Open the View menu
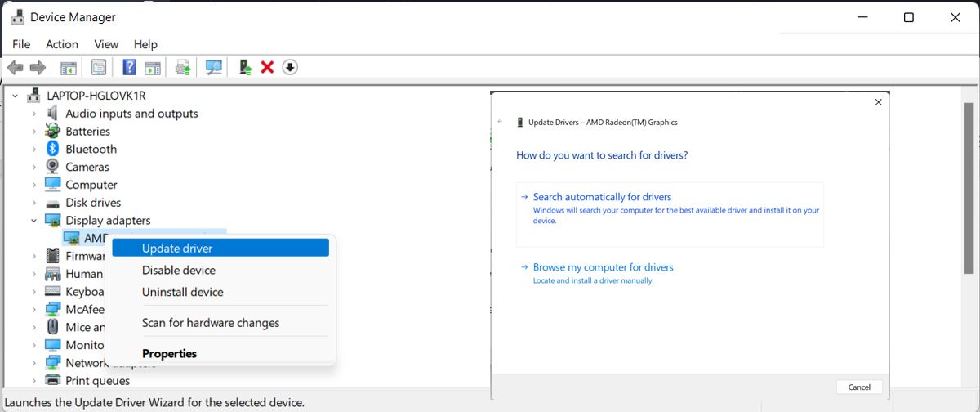 point(106,44)
